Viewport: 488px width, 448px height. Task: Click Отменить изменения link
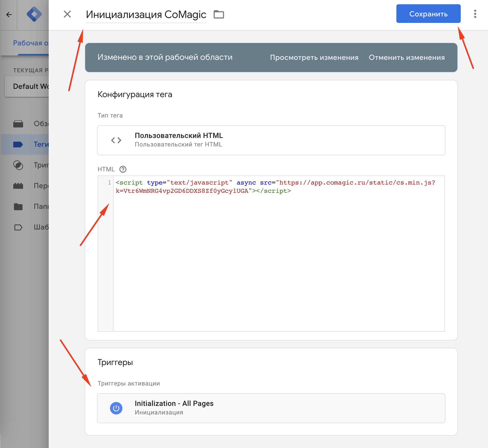click(x=407, y=57)
